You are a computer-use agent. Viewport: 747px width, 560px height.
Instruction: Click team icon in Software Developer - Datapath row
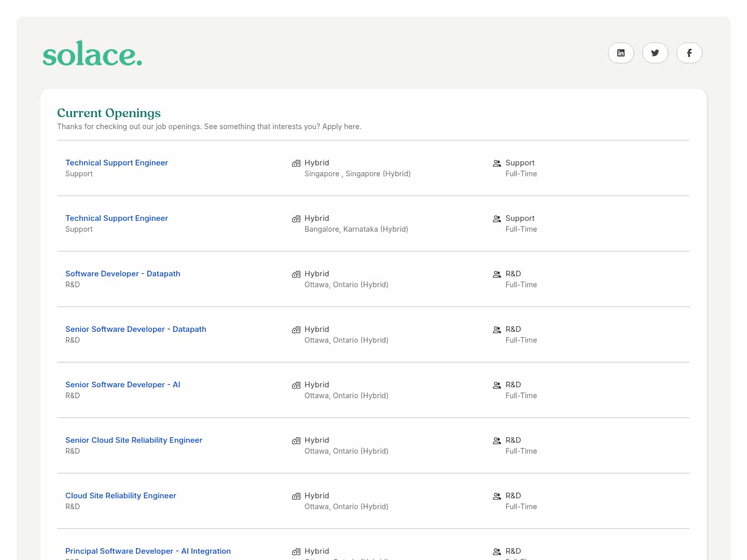click(x=497, y=274)
